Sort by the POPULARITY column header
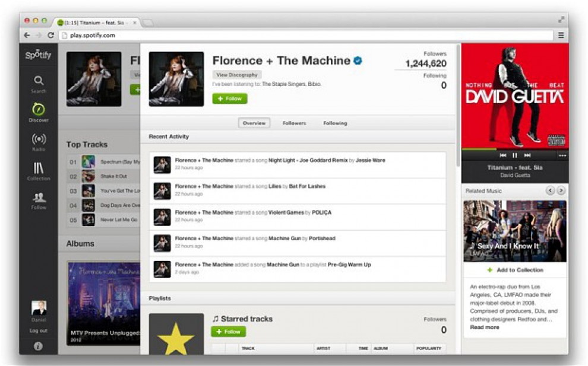 pyautogui.click(x=429, y=348)
